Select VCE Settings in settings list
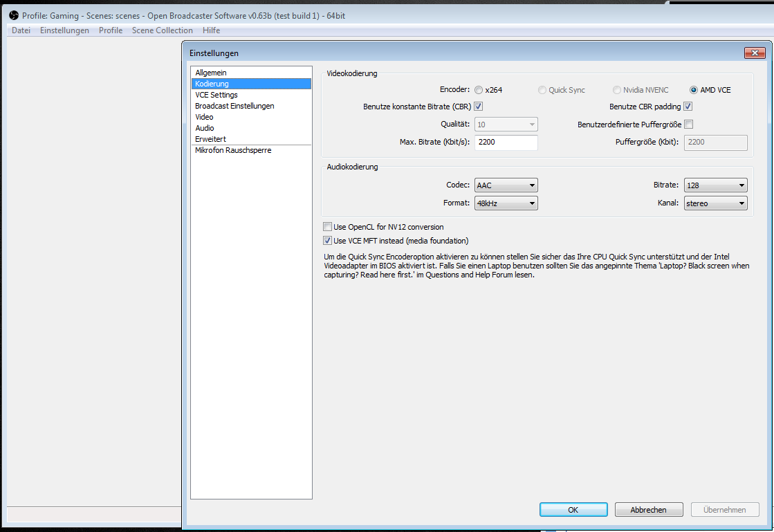774x532 pixels. [251, 95]
